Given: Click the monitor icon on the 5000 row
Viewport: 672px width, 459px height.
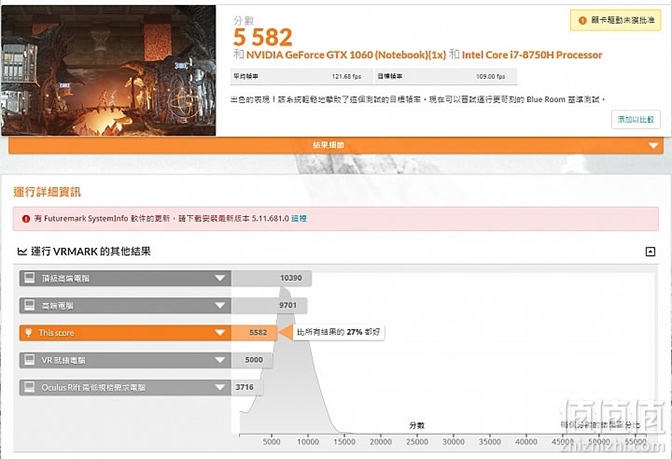Looking at the screenshot, I should pos(29,360).
